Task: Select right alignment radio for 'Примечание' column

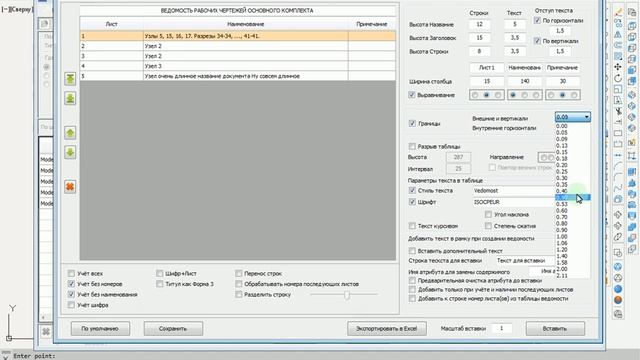Action: coord(574,95)
